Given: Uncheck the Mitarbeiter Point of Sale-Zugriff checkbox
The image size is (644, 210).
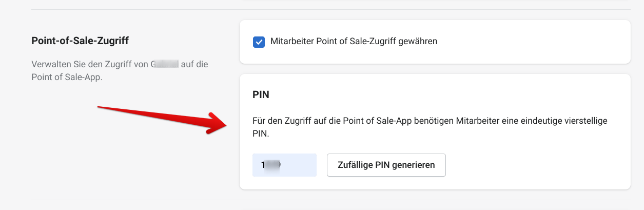Looking at the screenshot, I should tap(259, 42).
